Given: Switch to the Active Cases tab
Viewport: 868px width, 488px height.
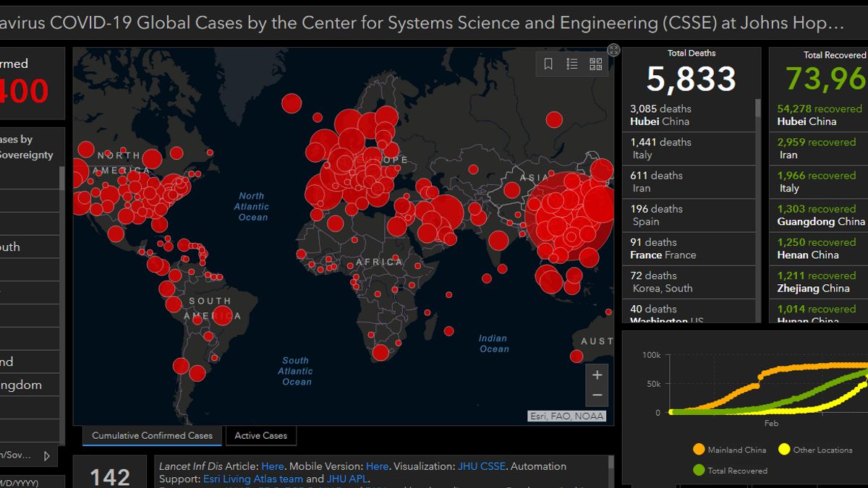Looking at the screenshot, I should (x=260, y=436).
